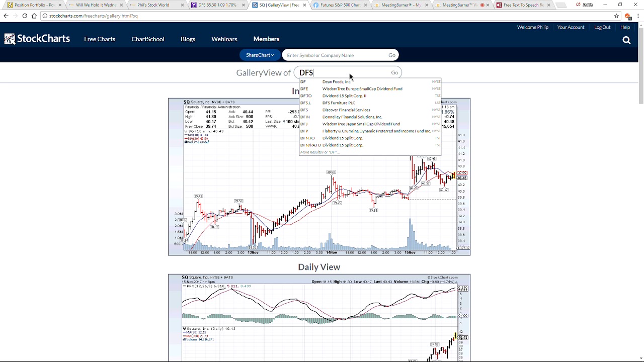The image size is (644, 362).
Task: Close the Free Text To Speech tab
Action: pos(548,5)
